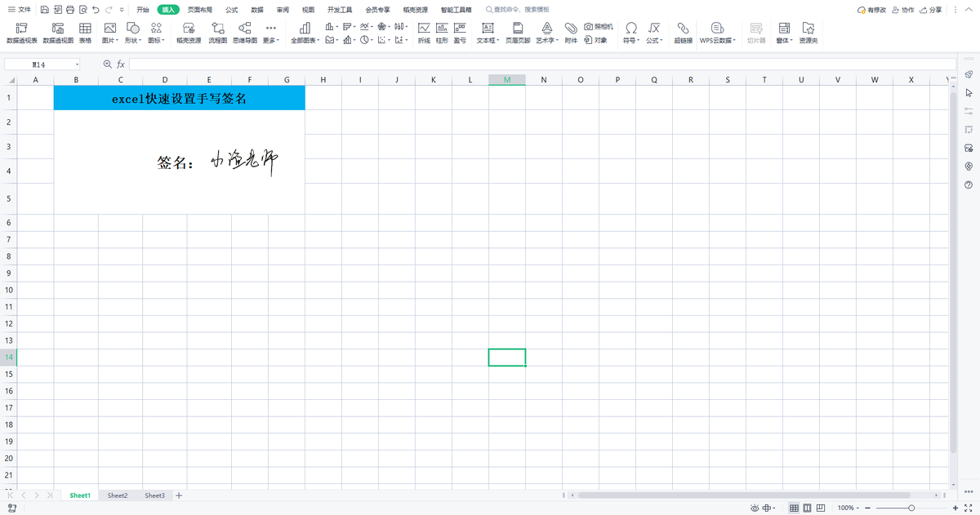
Task: Switch to the 数据 data tab
Action: pyautogui.click(x=257, y=10)
